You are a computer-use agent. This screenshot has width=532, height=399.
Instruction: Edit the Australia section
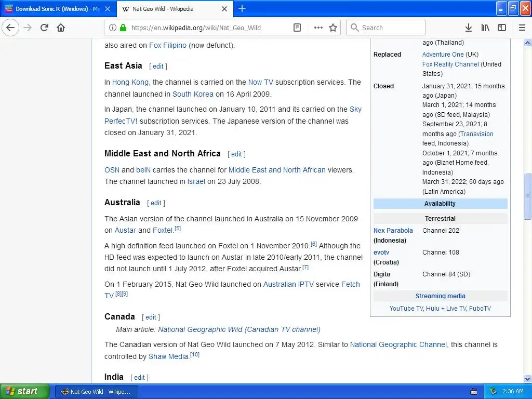pyautogui.click(x=156, y=203)
